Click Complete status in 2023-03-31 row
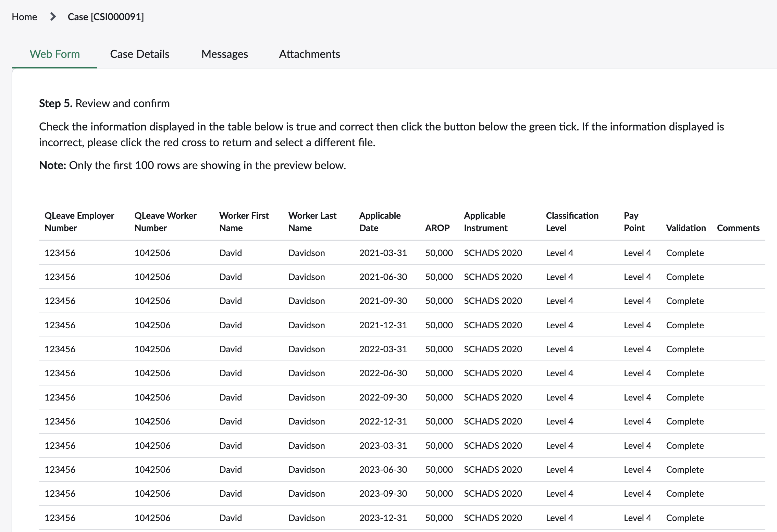The image size is (777, 532). pos(685,445)
